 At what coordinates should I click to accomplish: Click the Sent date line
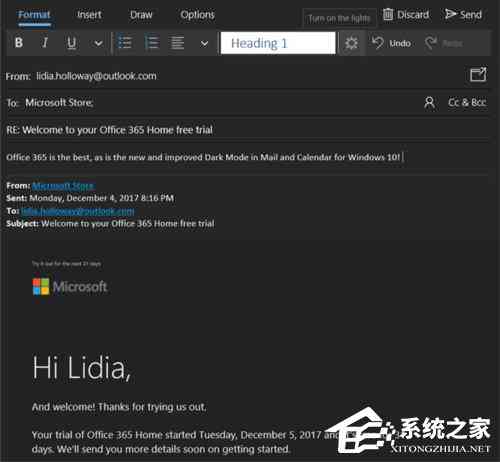(x=90, y=198)
